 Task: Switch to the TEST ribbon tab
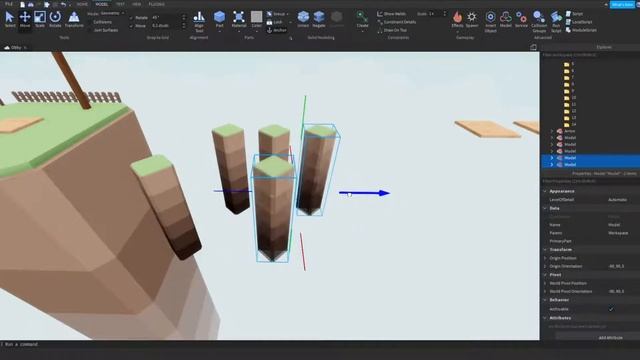(120, 4)
